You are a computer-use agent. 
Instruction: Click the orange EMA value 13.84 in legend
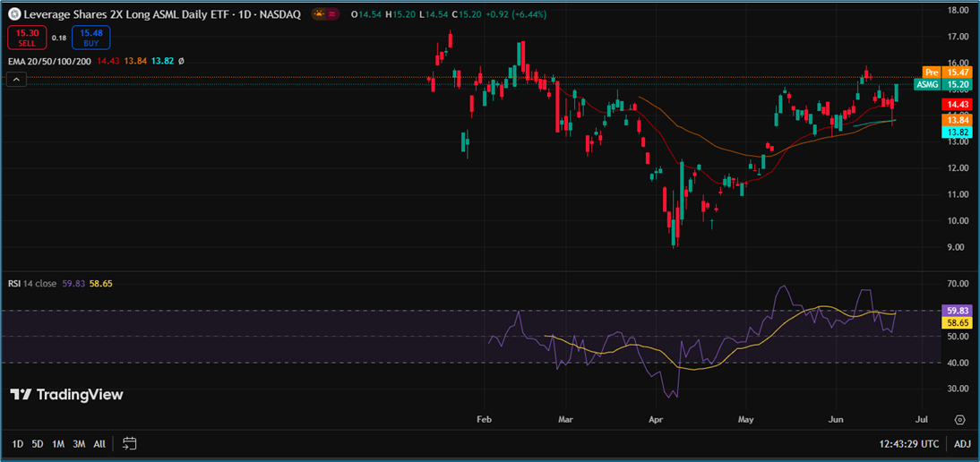point(135,61)
